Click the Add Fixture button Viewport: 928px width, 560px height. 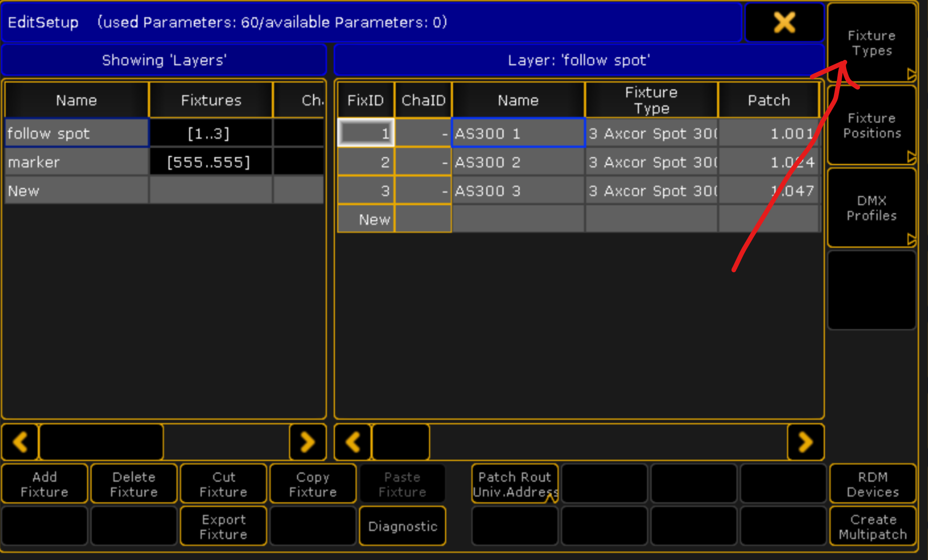point(44,484)
